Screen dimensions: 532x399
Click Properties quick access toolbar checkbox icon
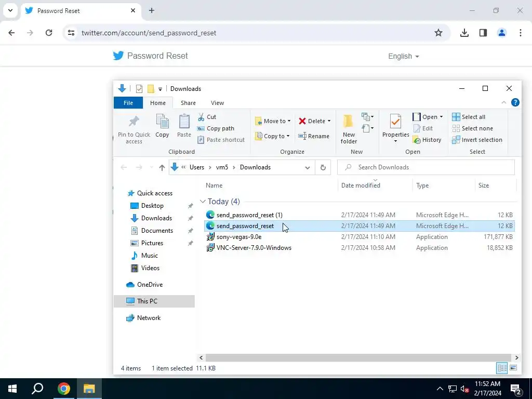point(139,89)
